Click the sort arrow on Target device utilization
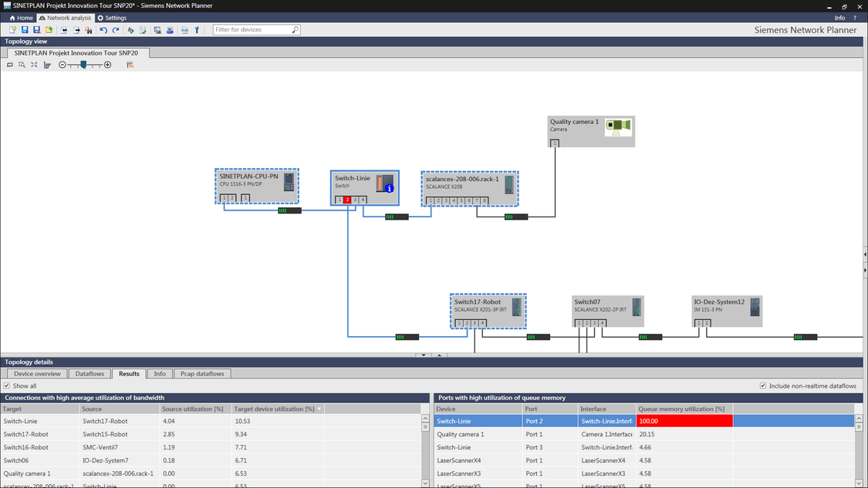 [x=319, y=409]
